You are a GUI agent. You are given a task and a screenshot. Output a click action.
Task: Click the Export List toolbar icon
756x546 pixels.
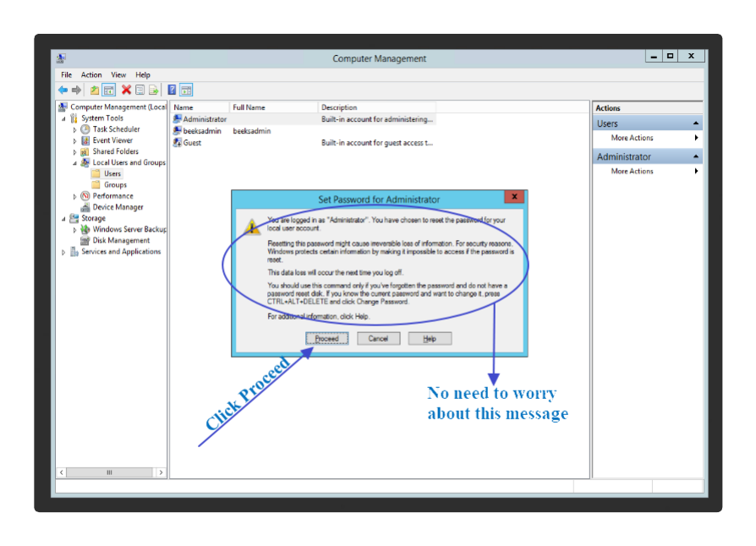[153, 90]
